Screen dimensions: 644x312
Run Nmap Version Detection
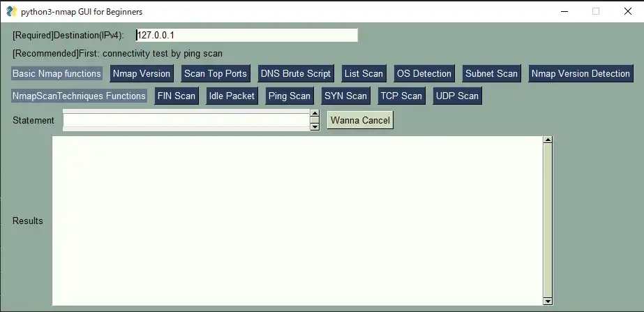coord(581,73)
